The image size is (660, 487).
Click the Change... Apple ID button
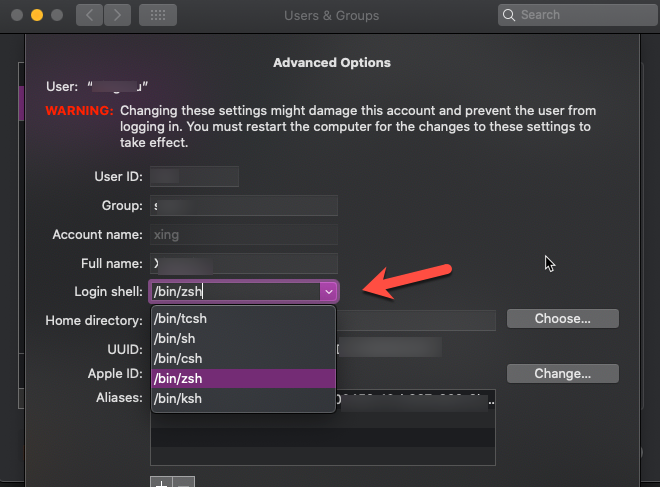coord(563,374)
